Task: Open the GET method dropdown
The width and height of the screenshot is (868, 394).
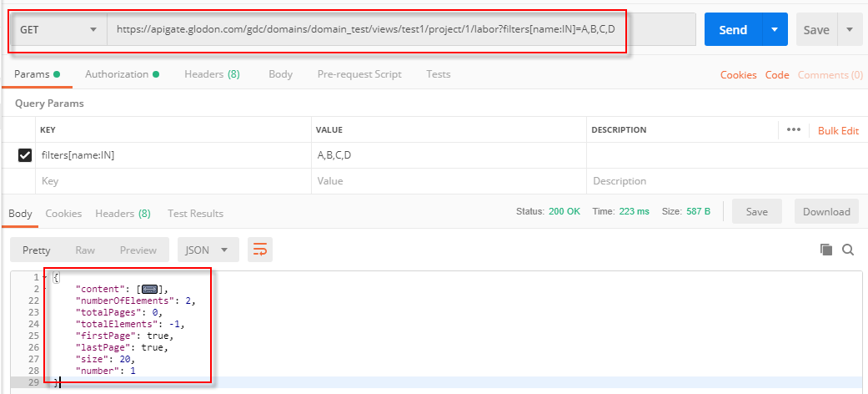Action: point(58,30)
